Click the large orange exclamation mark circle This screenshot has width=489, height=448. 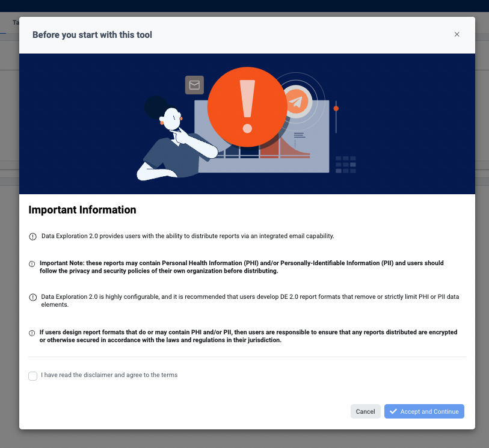click(247, 106)
